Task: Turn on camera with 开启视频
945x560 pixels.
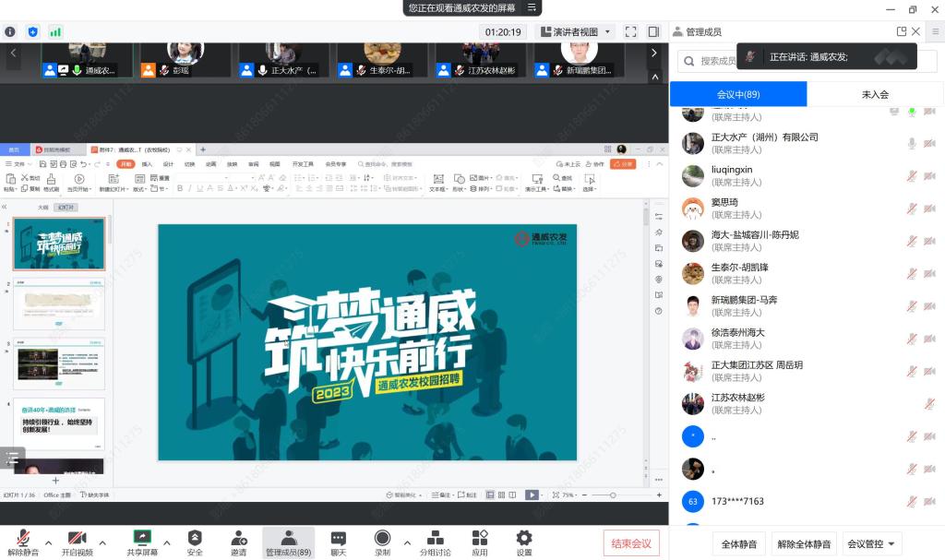Action: [x=77, y=538]
